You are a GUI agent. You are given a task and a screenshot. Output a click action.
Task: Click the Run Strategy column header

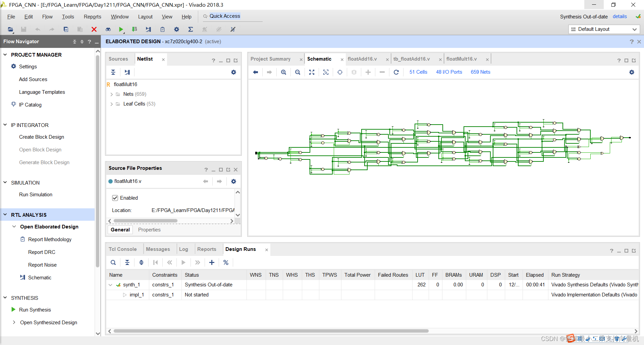[x=566, y=275]
